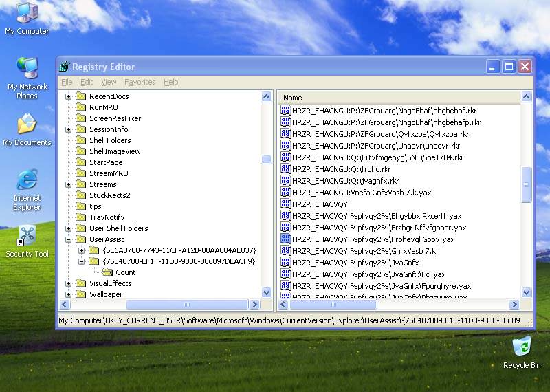Click the binary icon of nhgbehaf.rkr value

pyautogui.click(x=286, y=111)
